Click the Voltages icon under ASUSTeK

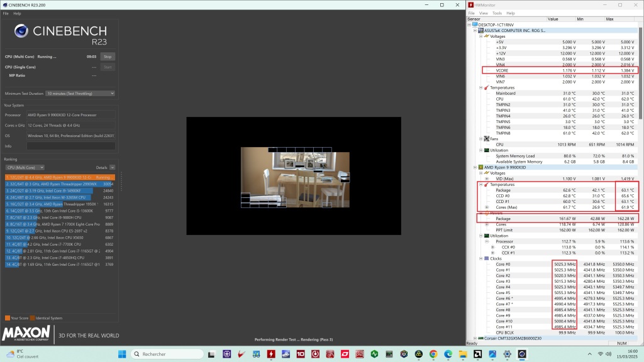coord(486,36)
